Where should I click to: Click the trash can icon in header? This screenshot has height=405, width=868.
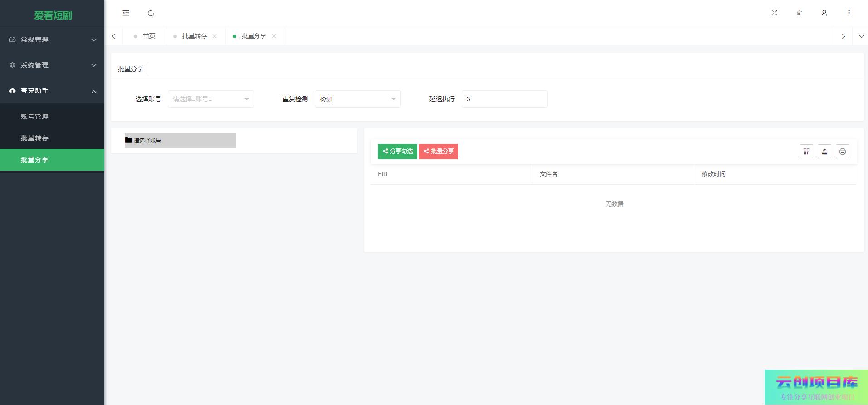(799, 13)
